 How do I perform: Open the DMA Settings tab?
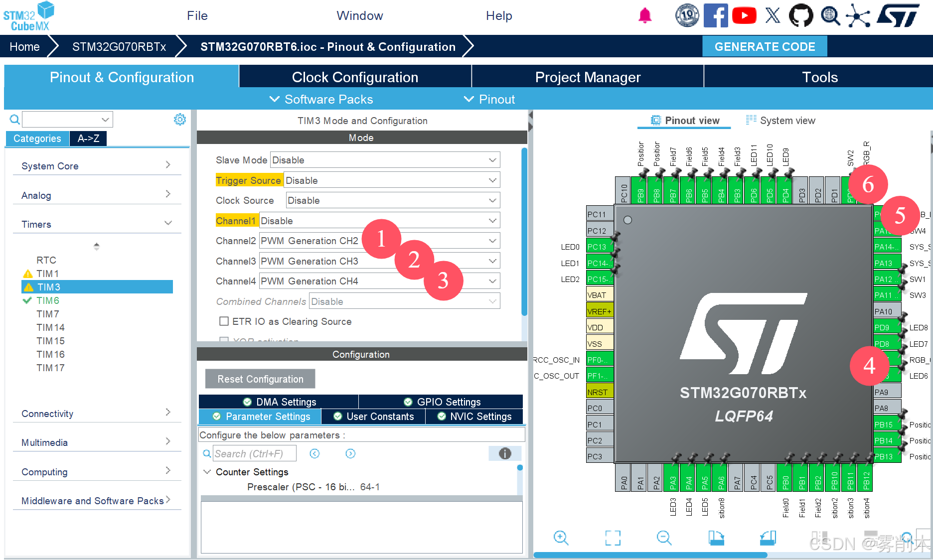[279, 402]
